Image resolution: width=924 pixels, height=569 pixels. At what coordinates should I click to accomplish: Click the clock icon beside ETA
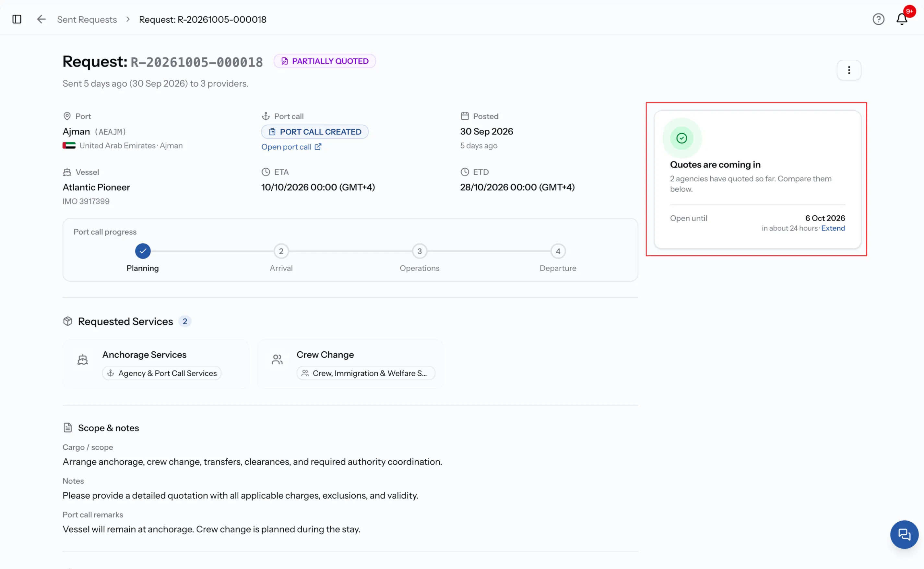(266, 172)
